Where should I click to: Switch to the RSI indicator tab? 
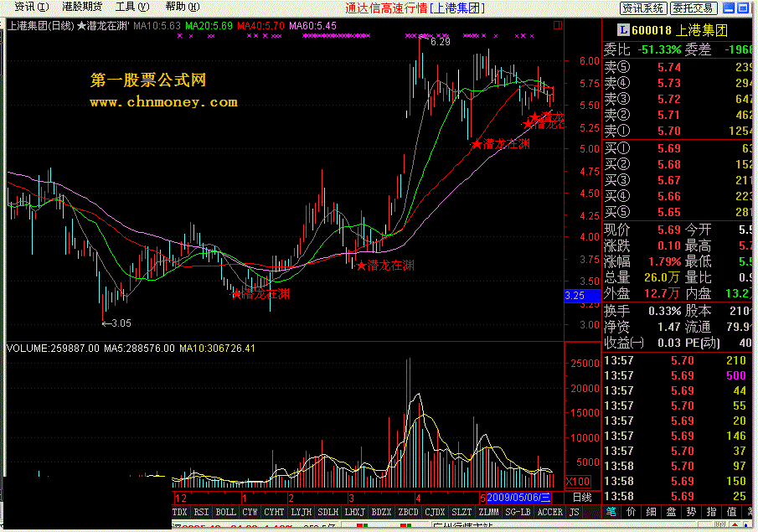[x=201, y=512]
